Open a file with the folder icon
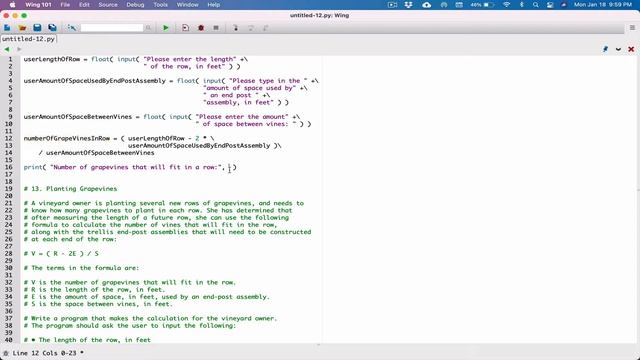The width and height of the screenshot is (640, 360). [22, 28]
